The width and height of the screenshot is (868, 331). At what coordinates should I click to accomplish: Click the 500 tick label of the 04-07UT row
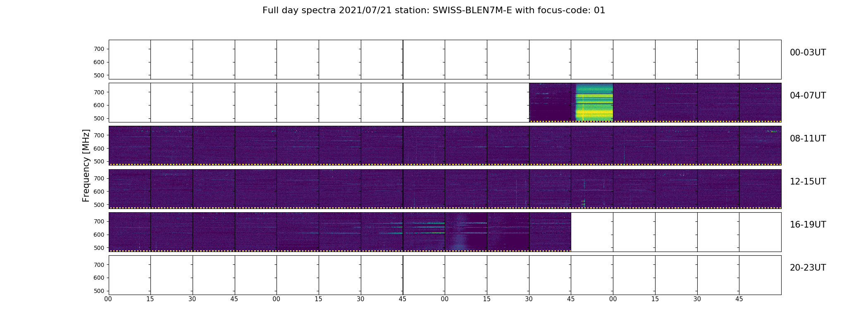click(99, 118)
